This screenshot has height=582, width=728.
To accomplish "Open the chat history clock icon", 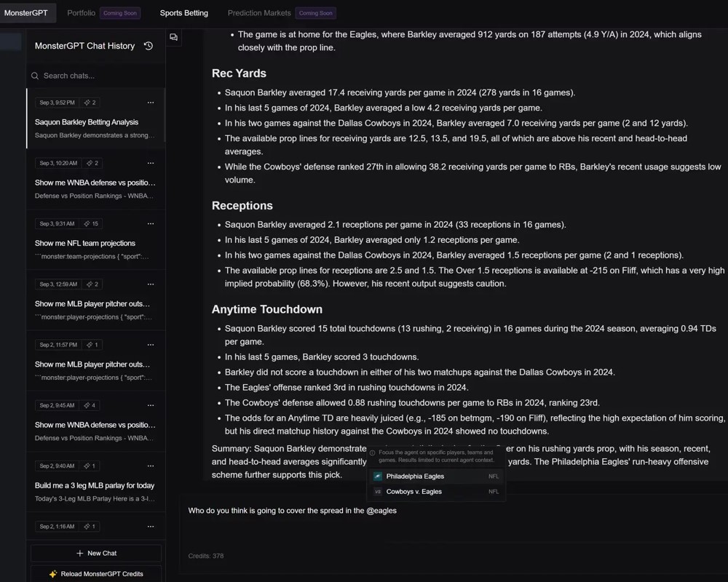I will [x=149, y=46].
